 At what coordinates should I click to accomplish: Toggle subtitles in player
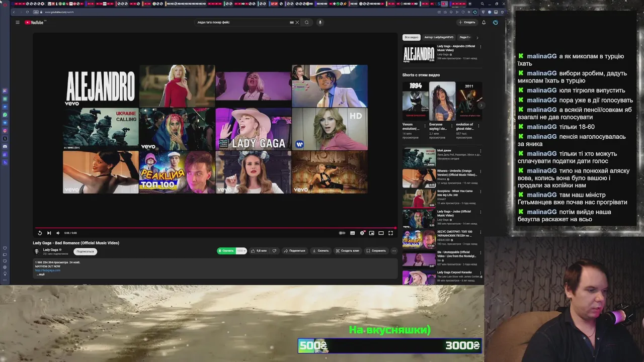[352, 233]
